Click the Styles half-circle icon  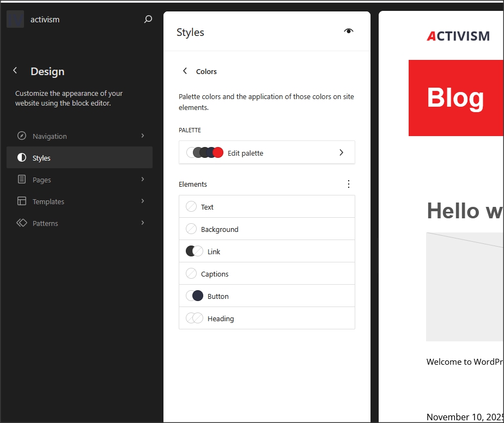pos(22,158)
